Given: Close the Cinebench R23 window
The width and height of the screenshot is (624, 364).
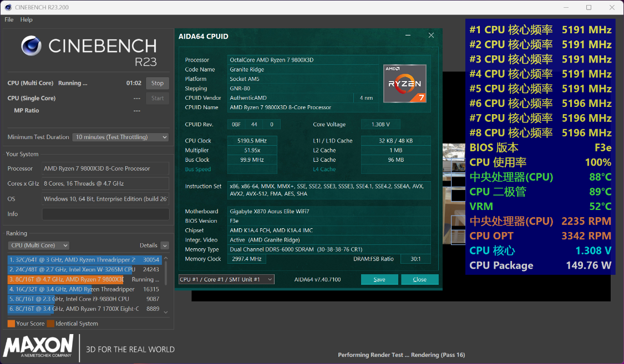Looking at the screenshot, I should (612, 7).
